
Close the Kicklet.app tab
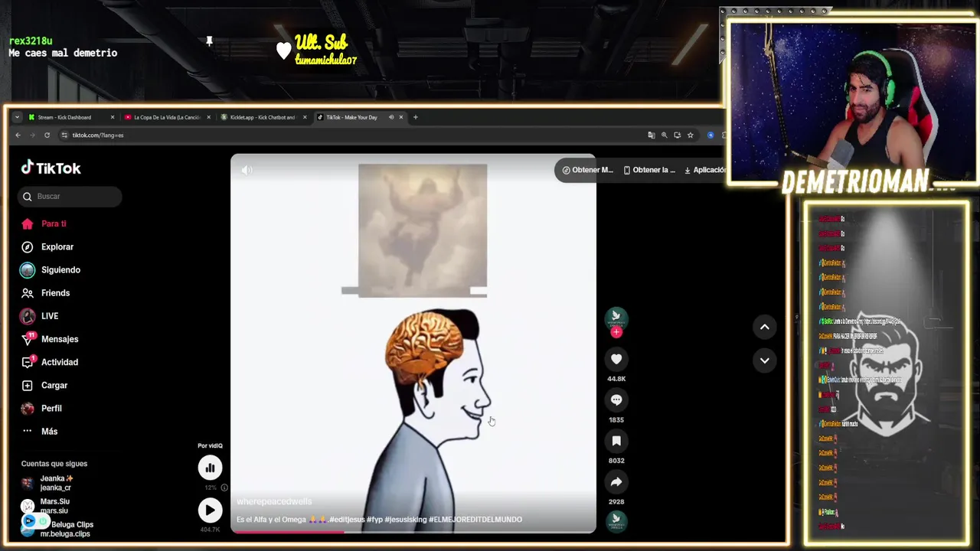(x=305, y=117)
